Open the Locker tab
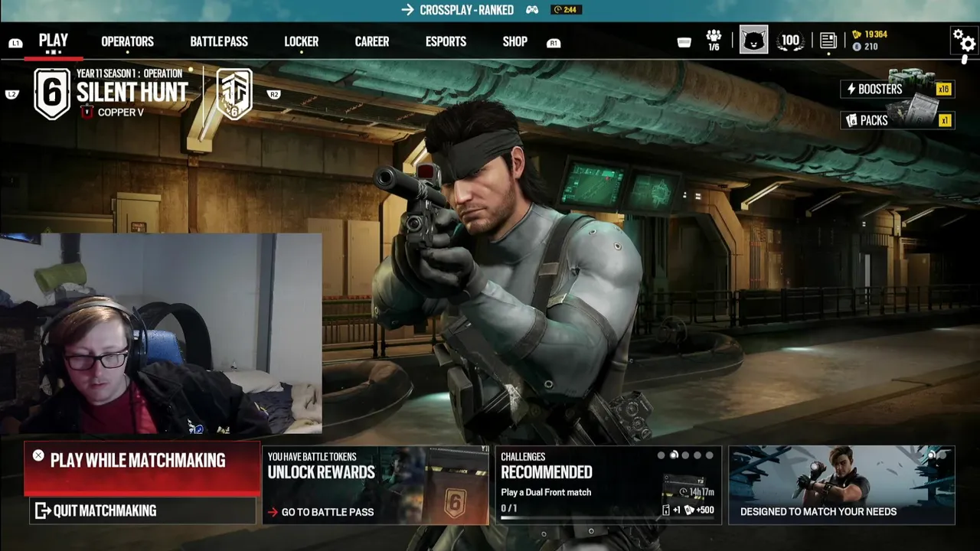 pyautogui.click(x=301, y=42)
